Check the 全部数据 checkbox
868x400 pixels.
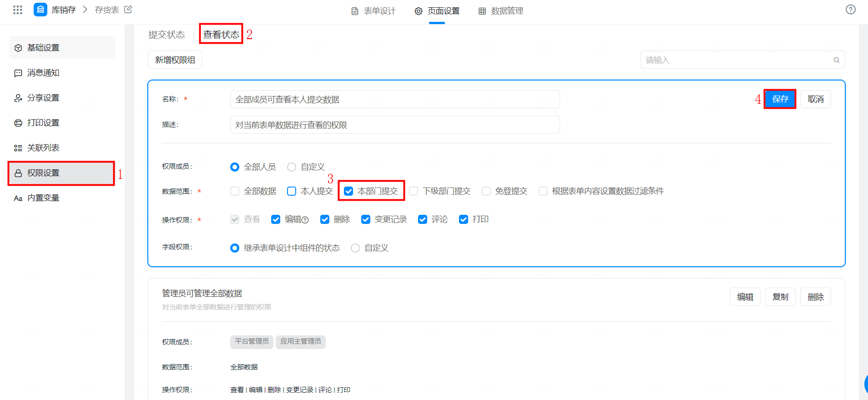pos(235,191)
